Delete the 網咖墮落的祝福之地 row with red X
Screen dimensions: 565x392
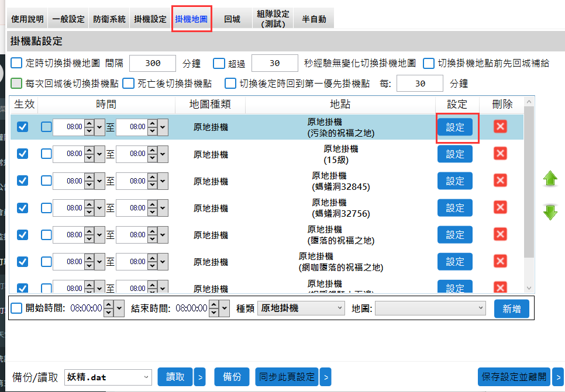[x=500, y=262]
